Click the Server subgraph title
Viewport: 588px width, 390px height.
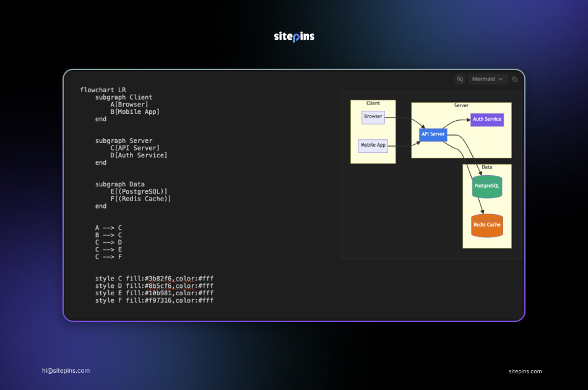point(461,106)
